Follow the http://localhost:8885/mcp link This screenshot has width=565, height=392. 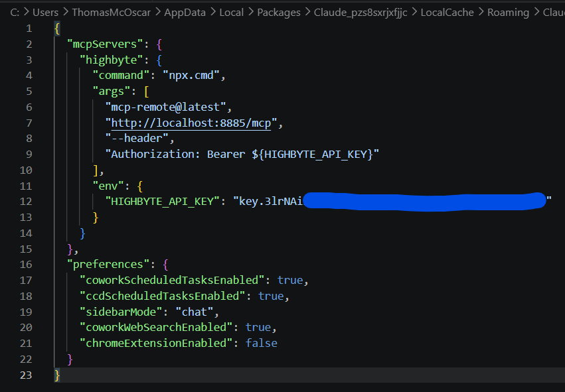[x=195, y=123]
